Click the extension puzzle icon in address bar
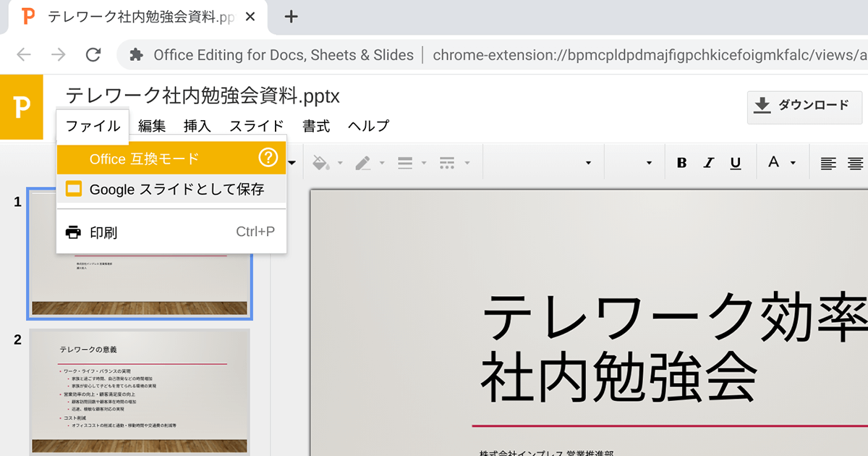The image size is (868, 456). tap(135, 55)
